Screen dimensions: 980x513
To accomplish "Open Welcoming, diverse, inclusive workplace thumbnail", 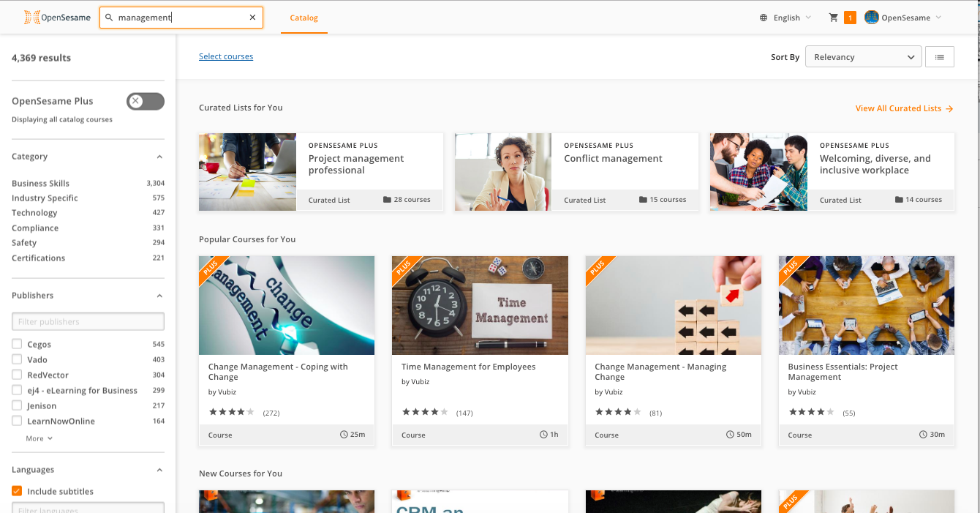I will [x=758, y=172].
